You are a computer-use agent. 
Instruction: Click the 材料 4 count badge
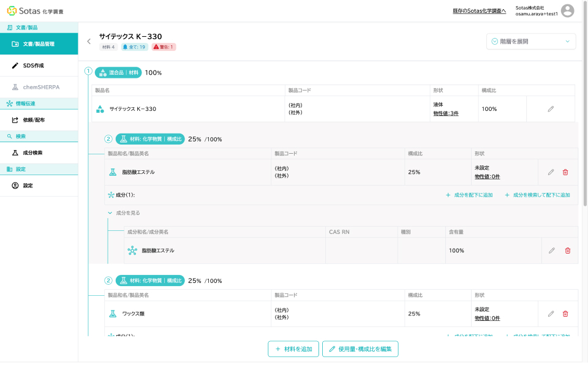[108, 47]
